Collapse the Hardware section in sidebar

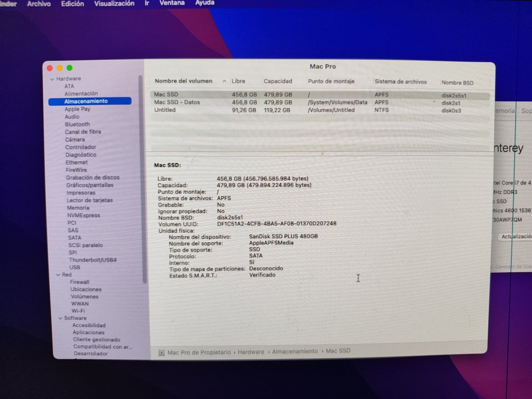click(52, 79)
